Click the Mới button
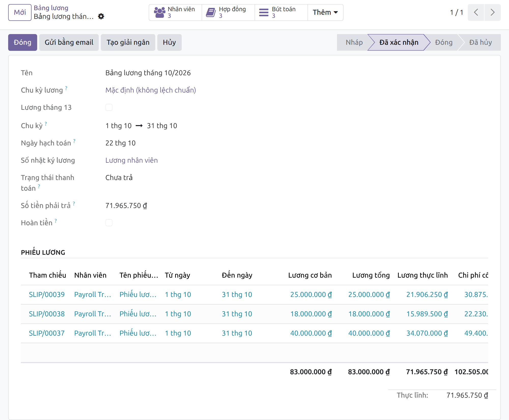The image size is (509, 420). click(x=20, y=12)
